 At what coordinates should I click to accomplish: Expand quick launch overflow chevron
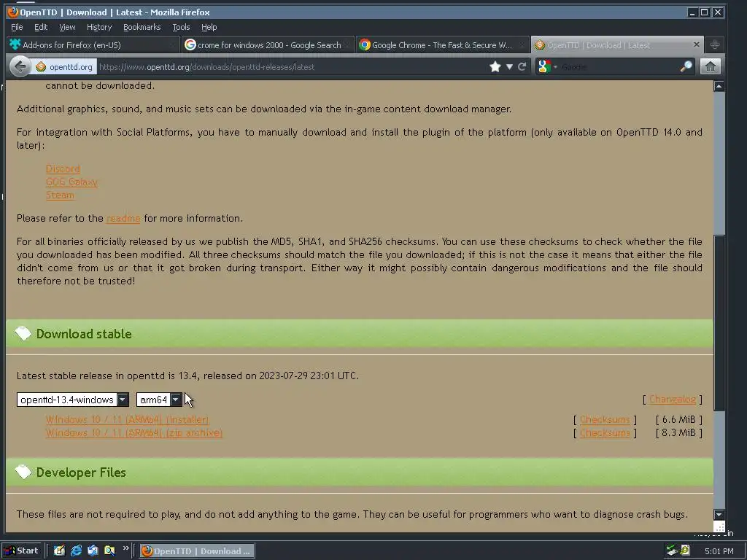(x=125, y=548)
